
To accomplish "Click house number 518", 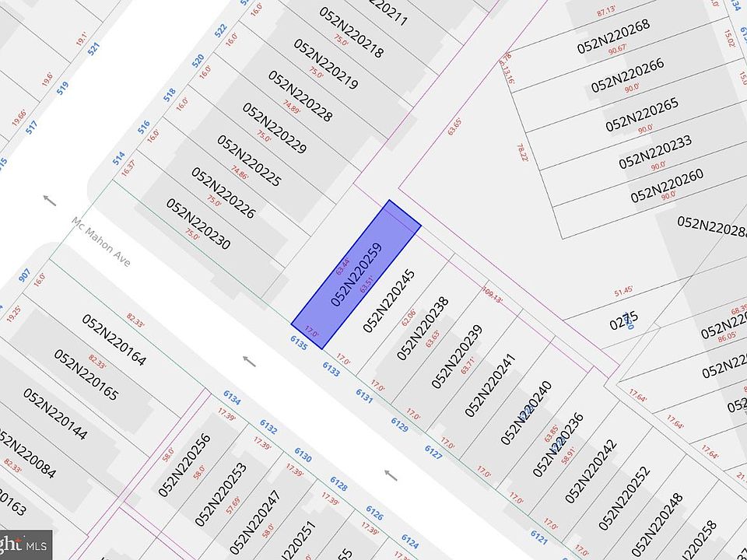I will click(x=170, y=95).
